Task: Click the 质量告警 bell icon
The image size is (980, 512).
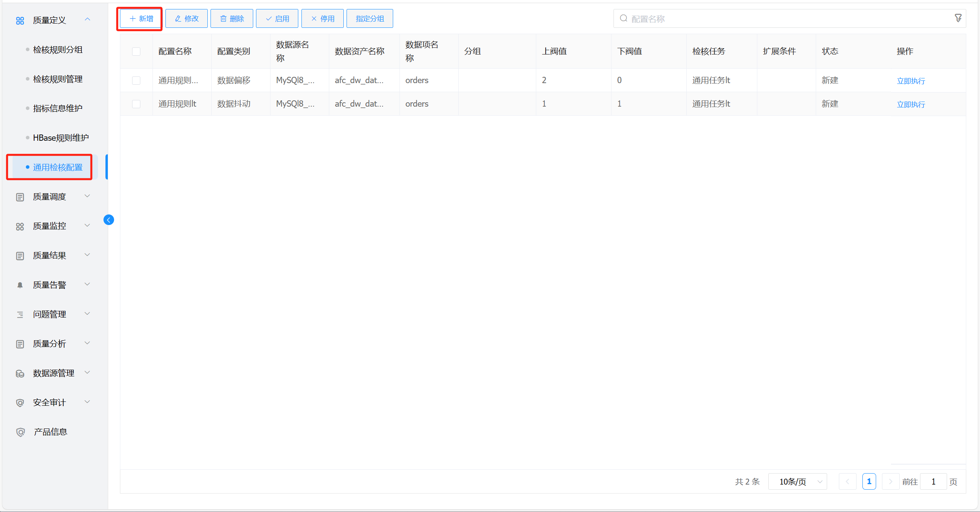Action: (20, 285)
